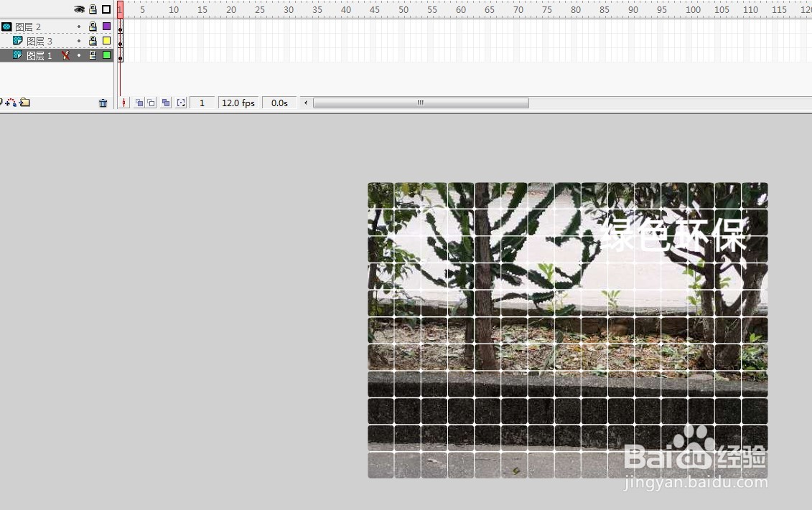Select the 图层 1 layer row

click(57, 55)
